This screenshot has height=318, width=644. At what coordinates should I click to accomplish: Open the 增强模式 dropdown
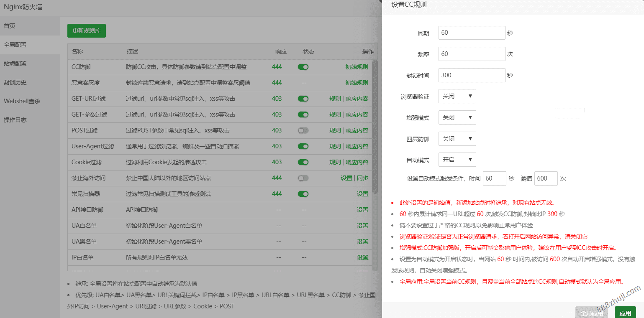(x=457, y=117)
